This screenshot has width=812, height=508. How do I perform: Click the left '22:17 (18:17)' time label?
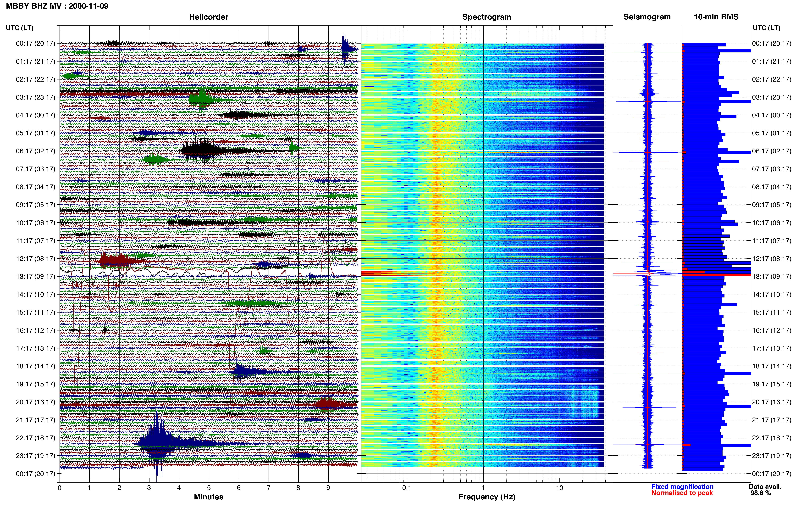point(36,438)
